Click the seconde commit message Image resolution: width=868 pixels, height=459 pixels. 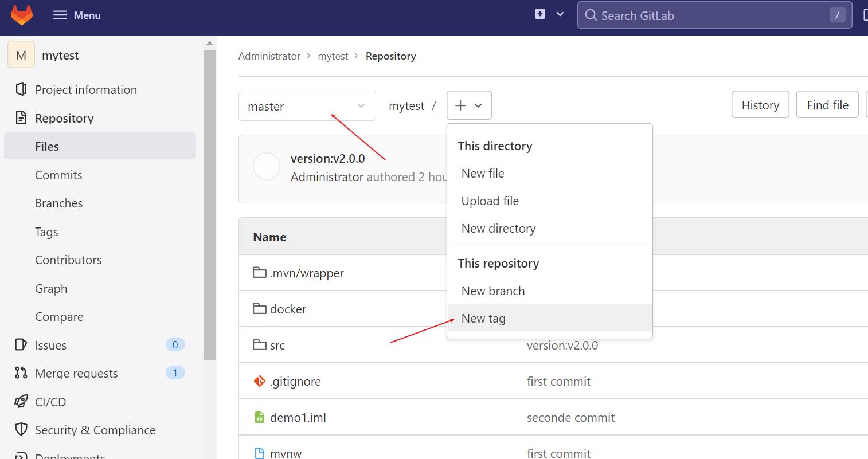570,418
